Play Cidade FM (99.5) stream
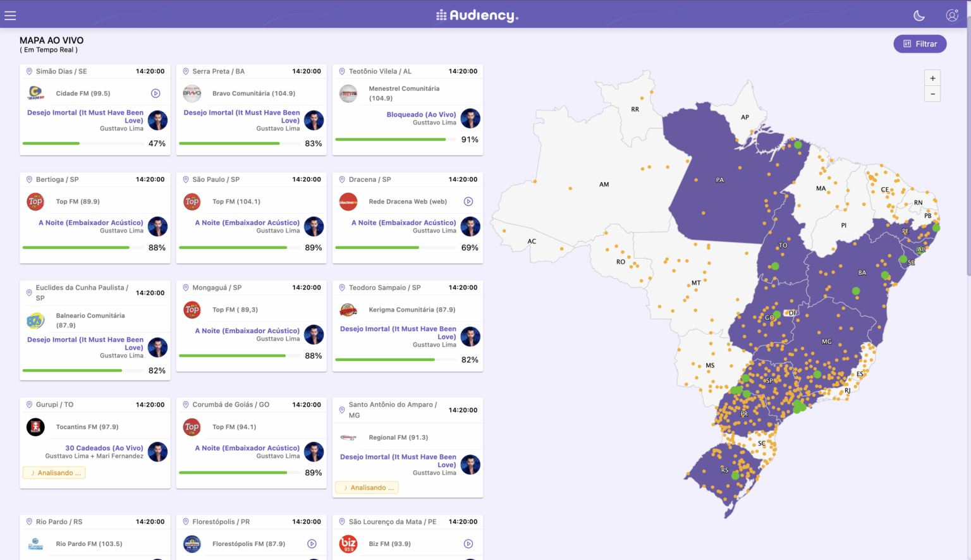 [x=156, y=94]
